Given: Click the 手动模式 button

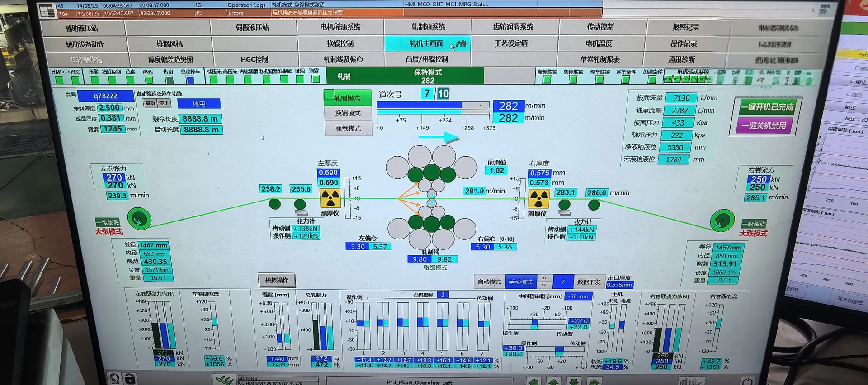Looking at the screenshot, I should (521, 282).
